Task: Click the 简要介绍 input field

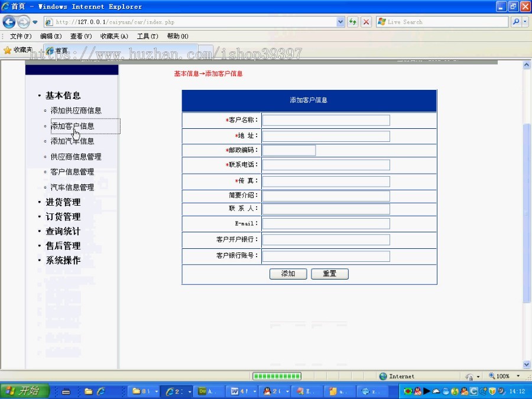Action: click(x=326, y=196)
